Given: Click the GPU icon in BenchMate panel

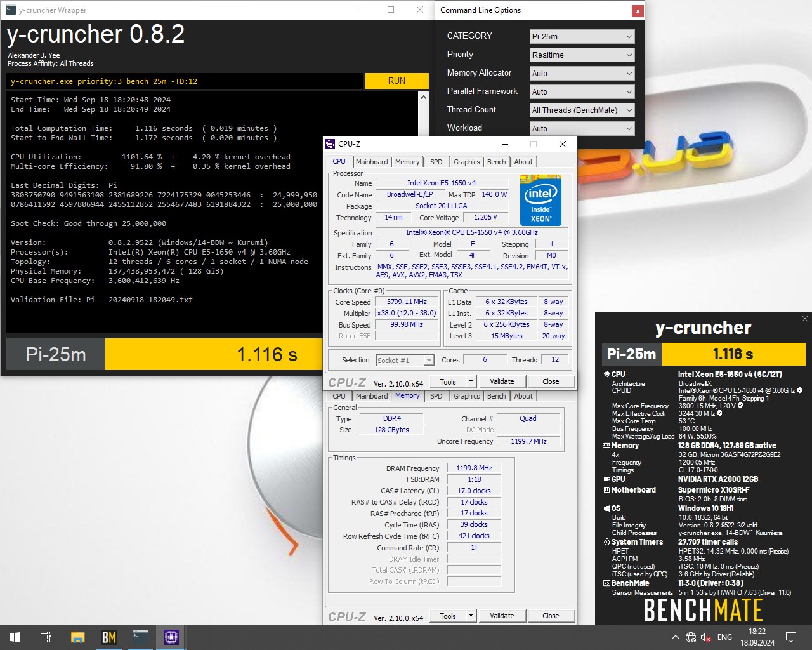Looking at the screenshot, I should 606,479.
